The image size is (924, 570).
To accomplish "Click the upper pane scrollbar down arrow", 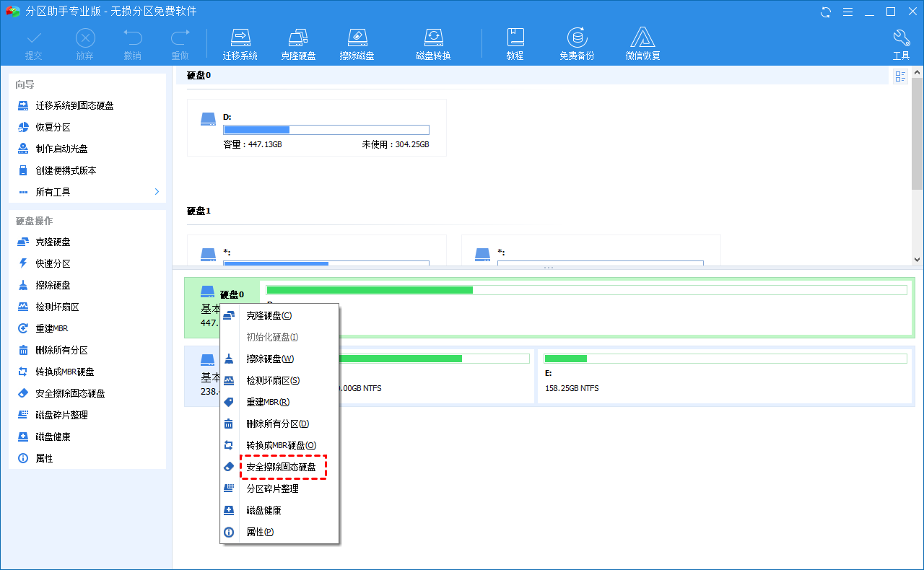I will tap(918, 259).
